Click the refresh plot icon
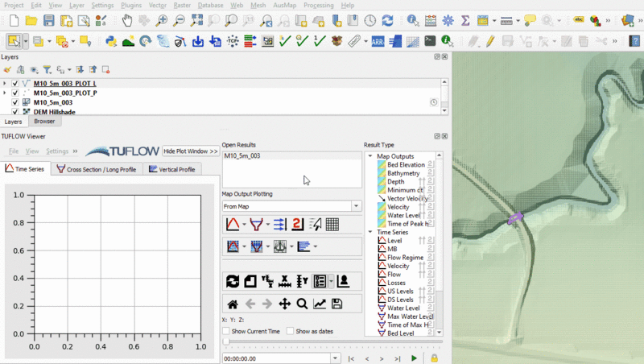The height and width of the screenshot is (364, 644). (x=233, y=281)
